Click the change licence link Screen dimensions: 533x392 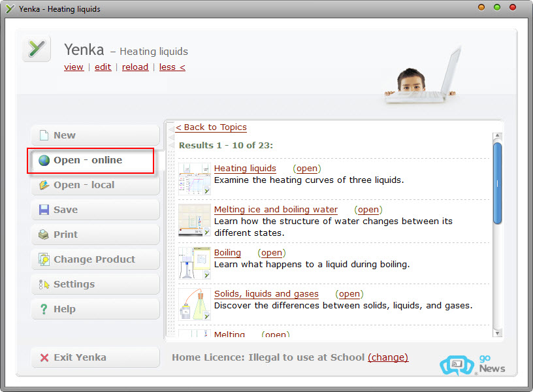388,357
